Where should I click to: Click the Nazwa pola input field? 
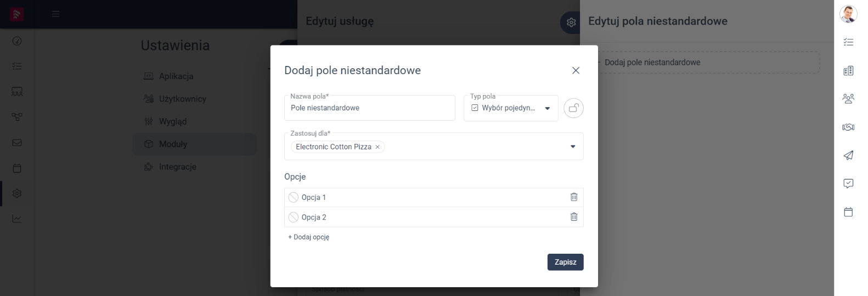[370, 108]
